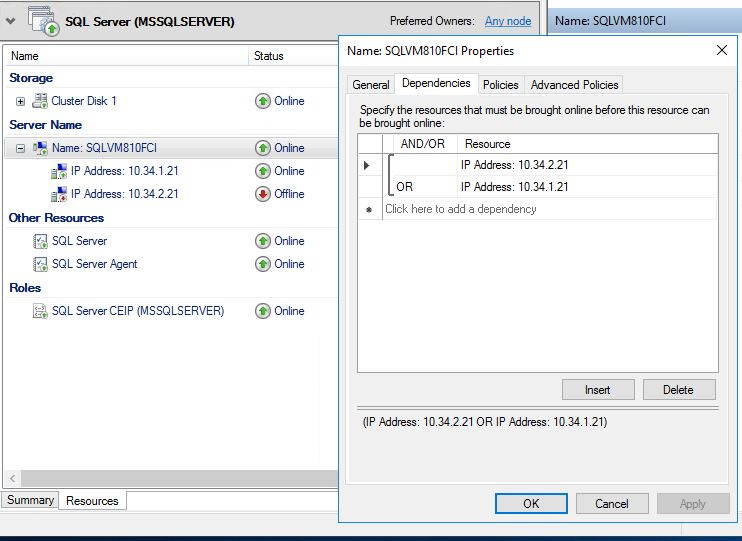Click the SQL Server CEIP role icon
The width and height of the screenshot is (742, 541).
(40, 311)
